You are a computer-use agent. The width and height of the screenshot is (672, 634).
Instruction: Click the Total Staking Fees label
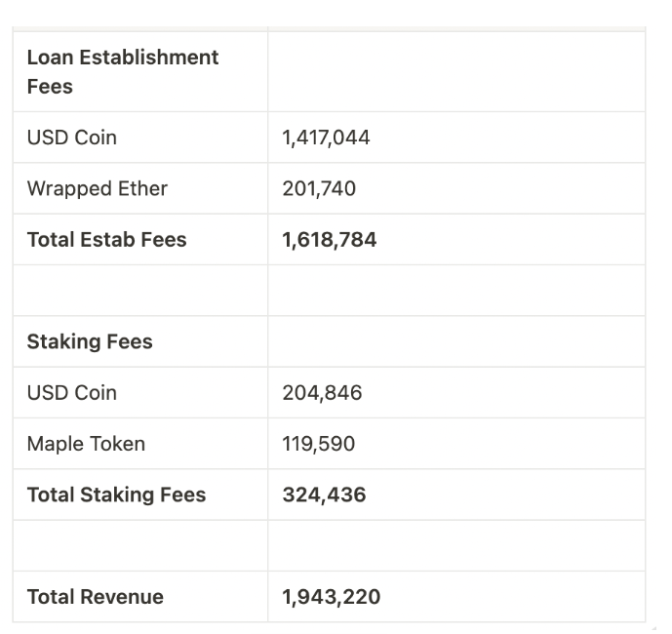pyautogui.click(x=117, y=495)
